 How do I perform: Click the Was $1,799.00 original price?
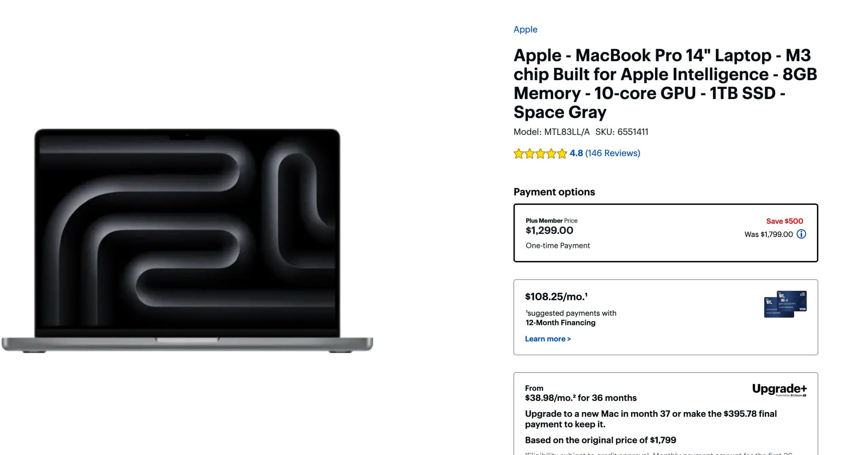pos(769,234)
